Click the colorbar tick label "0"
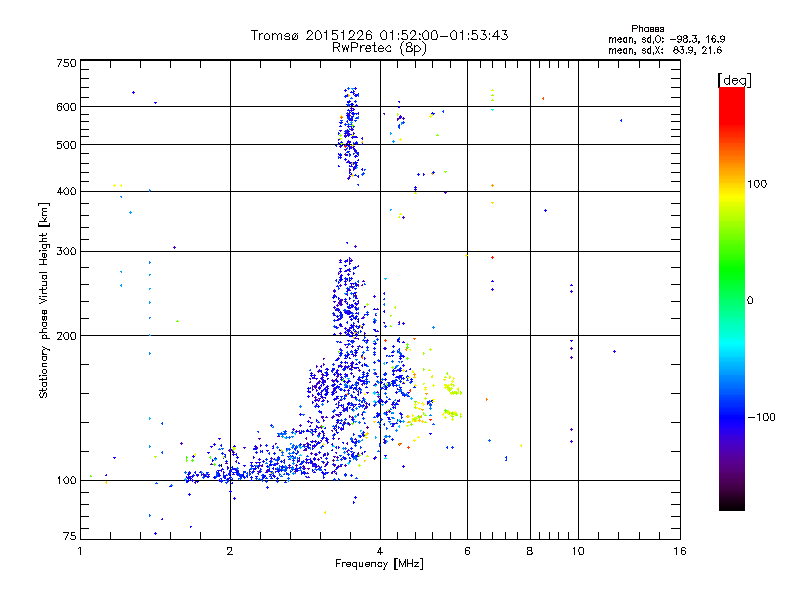This screenshot has height=600, width=800. click(749, 301)
